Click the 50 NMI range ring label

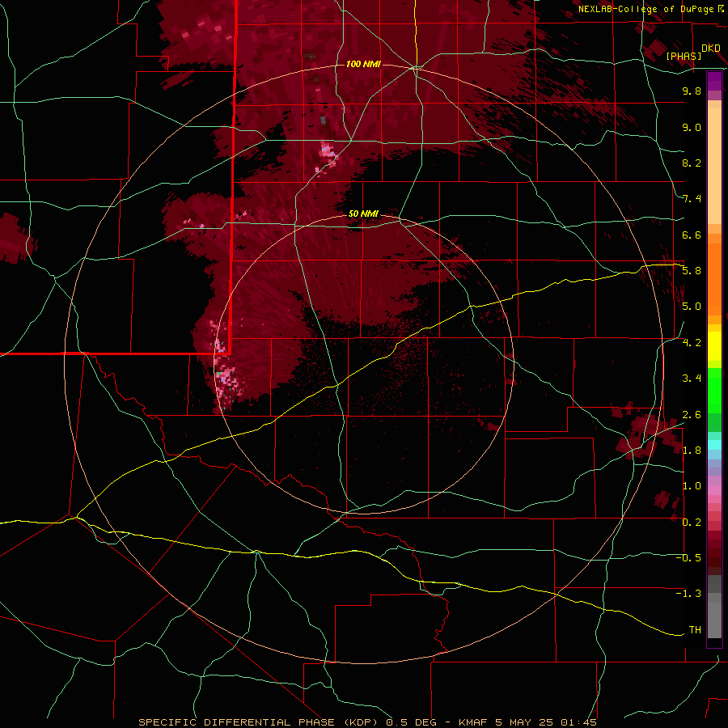coord(363,214)
